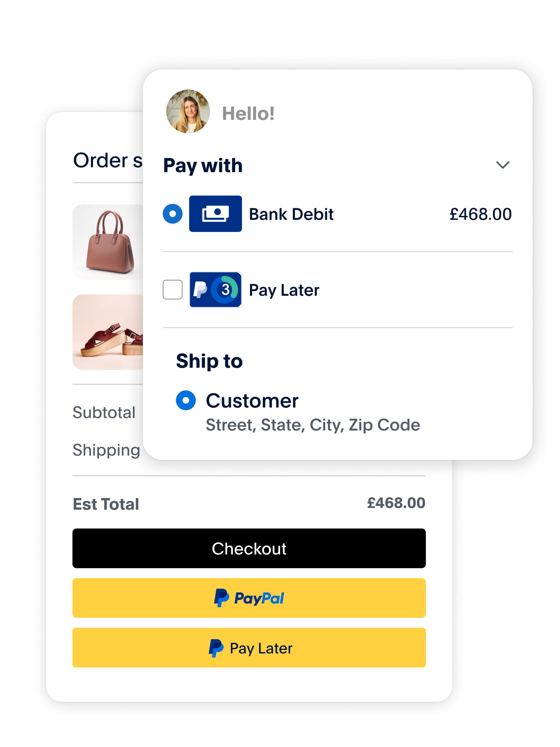560x747 pixels.
Task: Check the Pay Later checkbox
Action: point(173,289)
